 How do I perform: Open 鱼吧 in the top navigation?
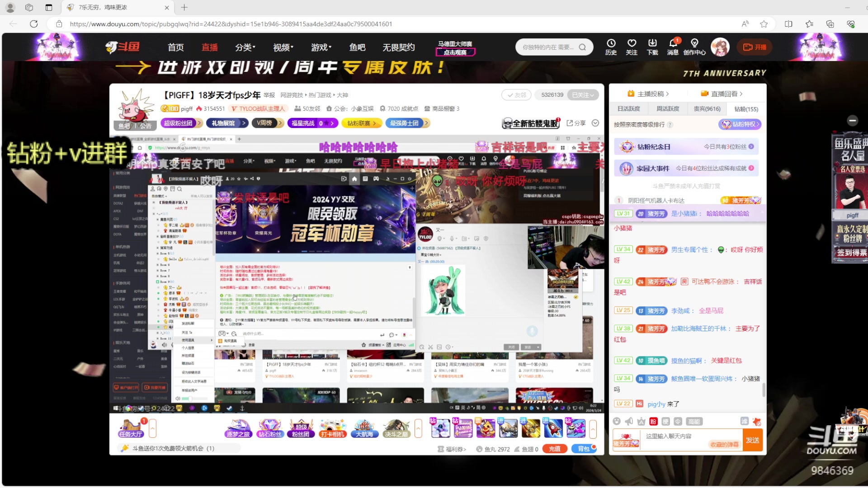(357, 47)
